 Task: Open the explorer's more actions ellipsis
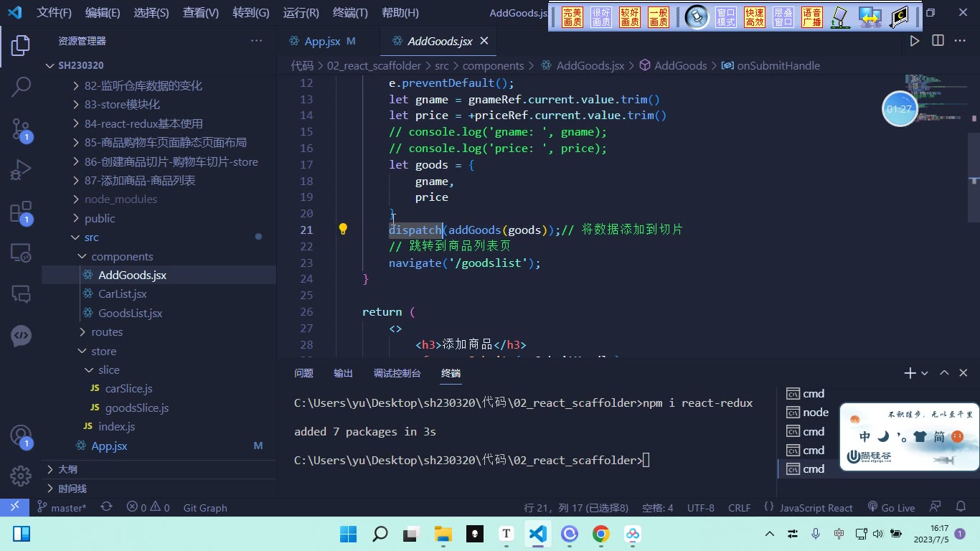256,41
